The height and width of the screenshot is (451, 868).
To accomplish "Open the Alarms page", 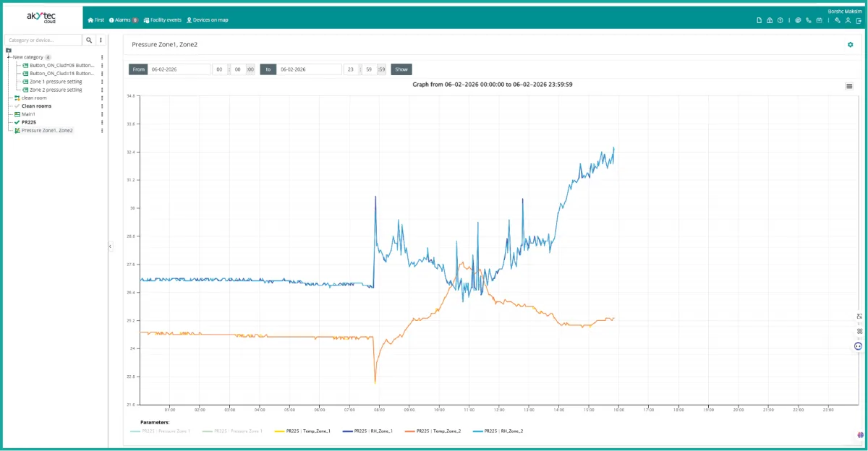I will [123, 20].
